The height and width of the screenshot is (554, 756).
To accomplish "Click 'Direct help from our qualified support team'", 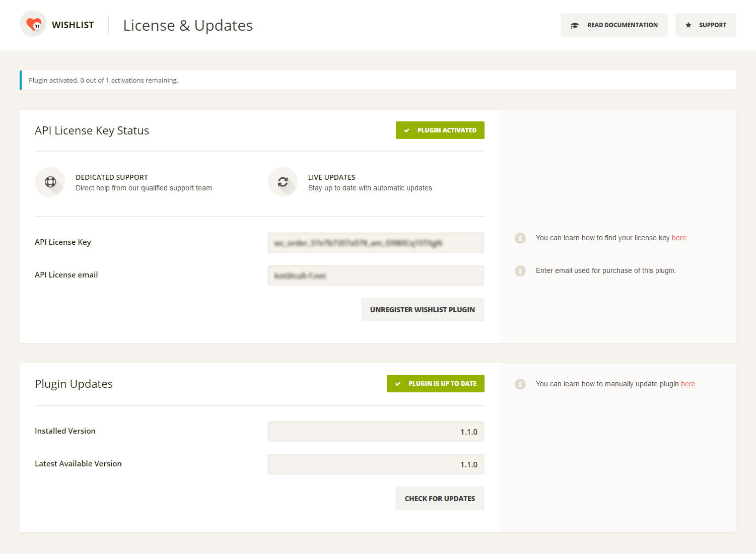I will pos(144,188).
